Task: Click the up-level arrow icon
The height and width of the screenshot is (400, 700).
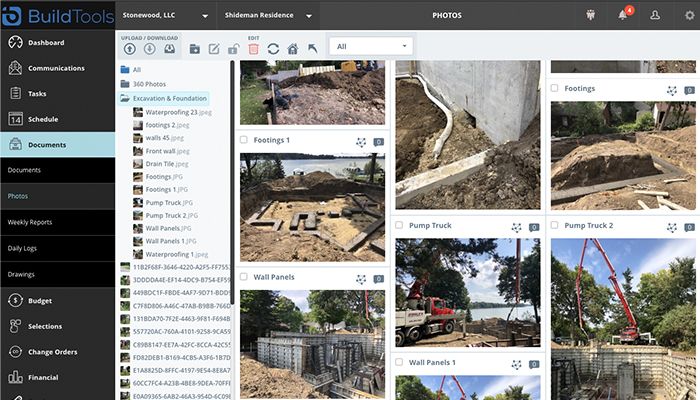Action: click(312, 48)
